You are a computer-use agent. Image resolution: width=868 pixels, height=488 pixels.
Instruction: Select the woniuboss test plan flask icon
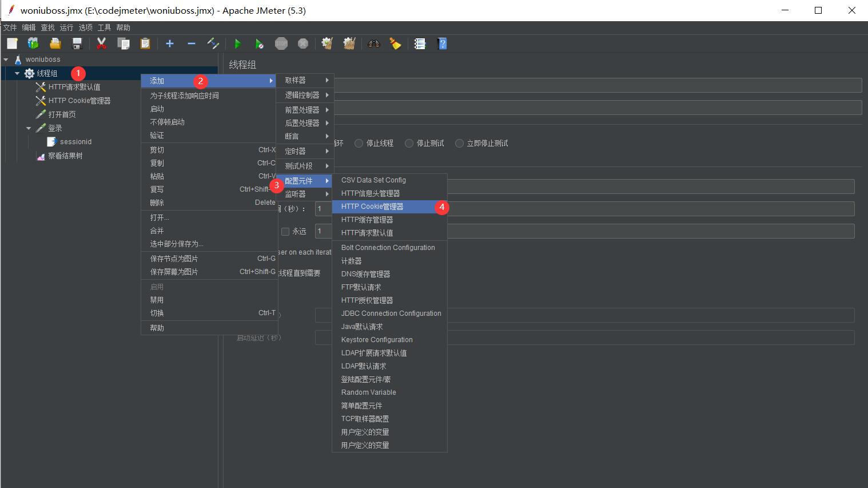(18, 59)
